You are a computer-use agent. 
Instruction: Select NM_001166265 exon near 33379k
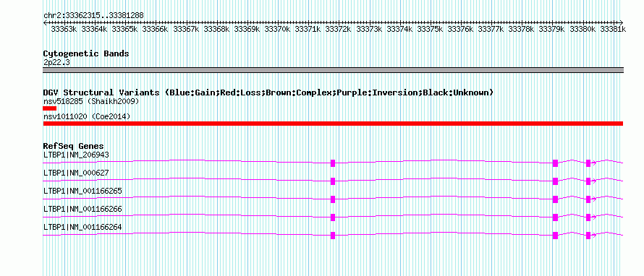(x=555, y=199)
